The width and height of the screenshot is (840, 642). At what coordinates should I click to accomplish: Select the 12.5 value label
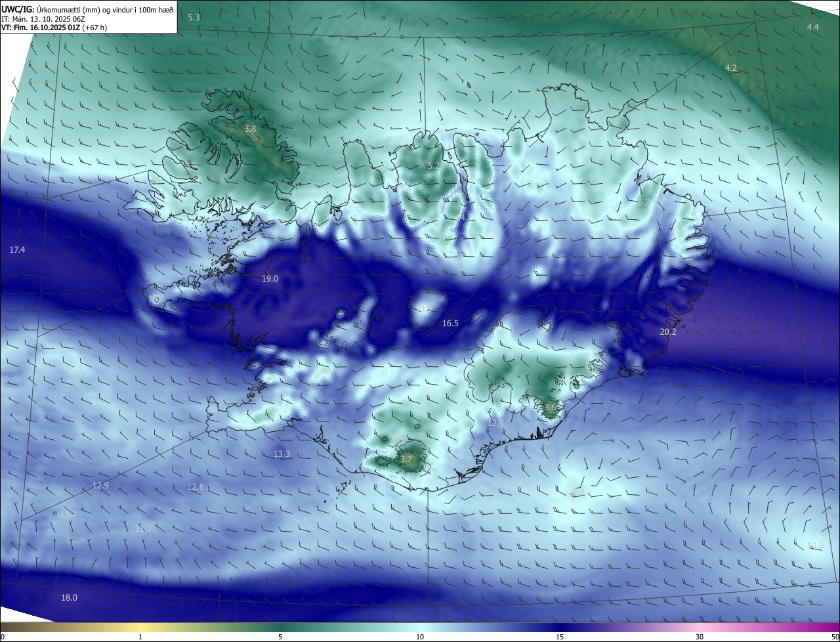495,424
